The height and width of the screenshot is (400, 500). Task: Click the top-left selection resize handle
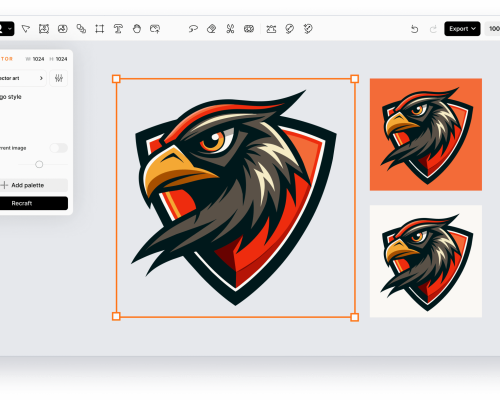point(116,79)
